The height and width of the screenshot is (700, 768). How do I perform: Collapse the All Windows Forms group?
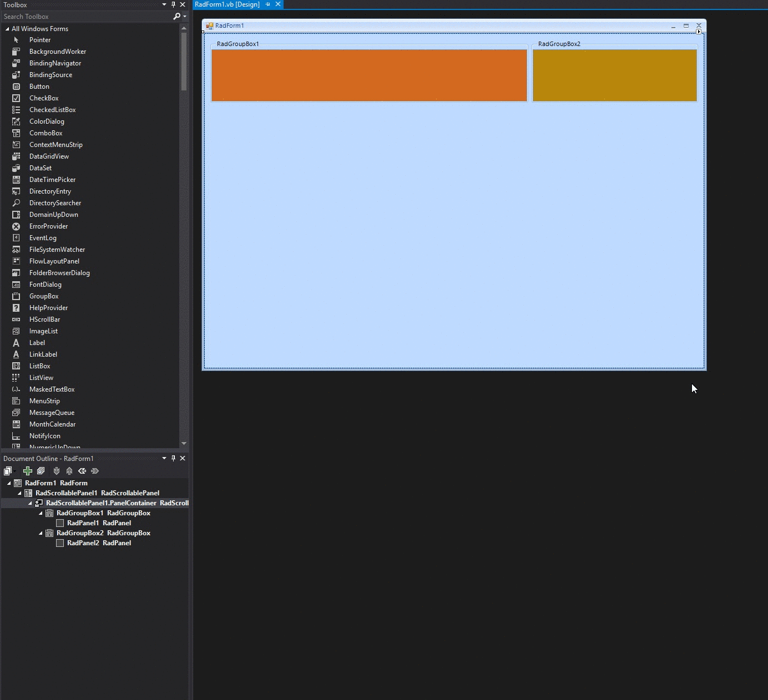click(x=7, y=29)
